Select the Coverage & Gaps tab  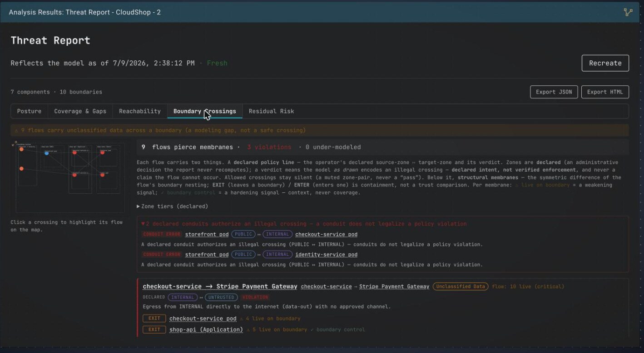(80, 111)
